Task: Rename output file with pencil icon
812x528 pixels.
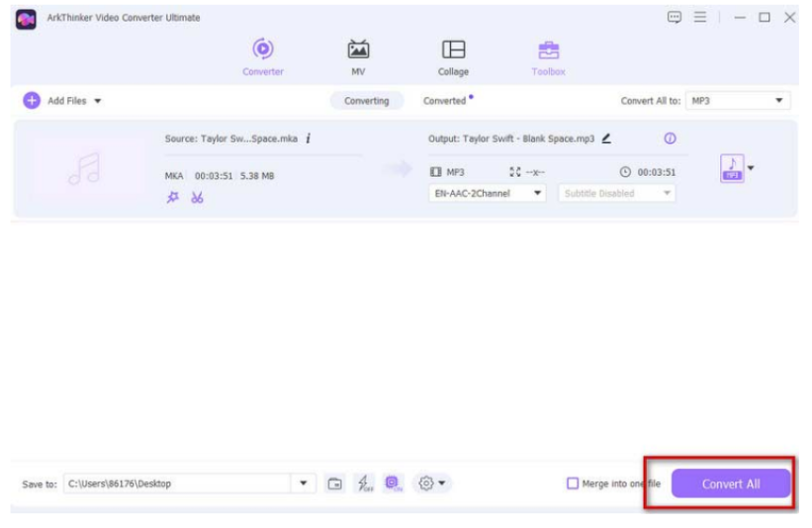Action: click(606, 138)
